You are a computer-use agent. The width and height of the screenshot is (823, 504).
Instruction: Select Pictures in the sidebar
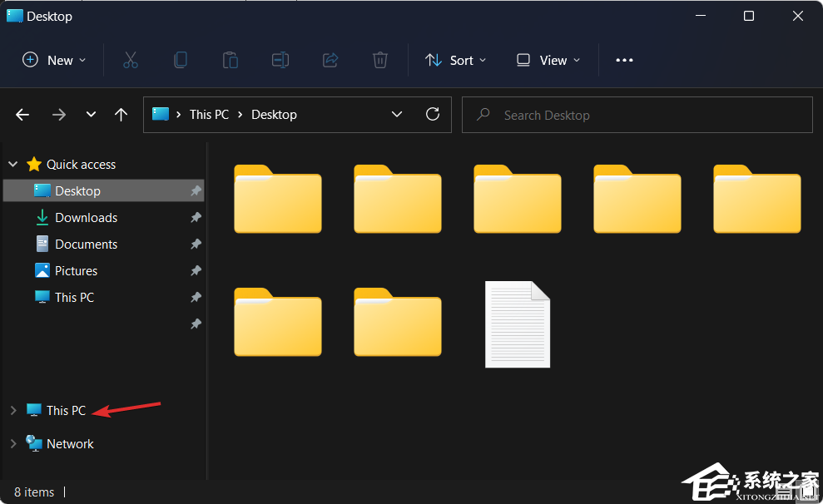pos(76,270)
